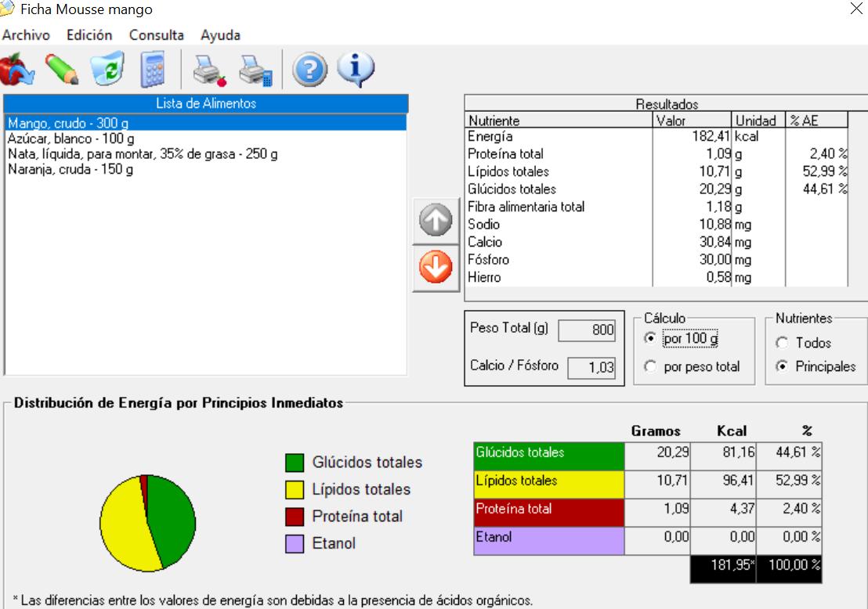The image size is (868, 609).
Task: Click the blue information bubble icon
Action: coord(355,70)
